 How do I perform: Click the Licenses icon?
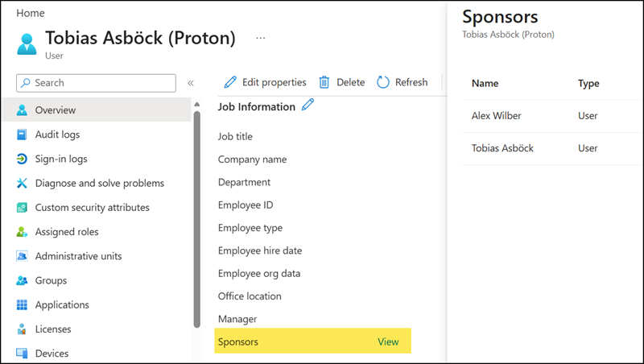pos(22,329)
